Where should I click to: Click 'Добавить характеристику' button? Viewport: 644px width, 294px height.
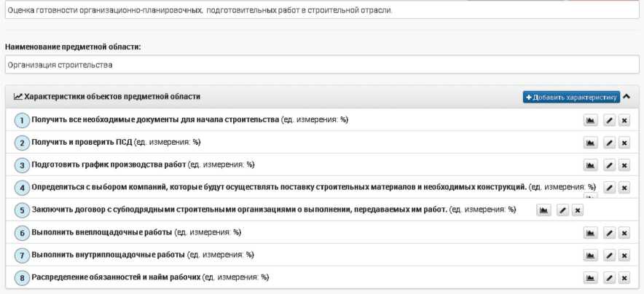pyautogui.click(x=570, y=97)
